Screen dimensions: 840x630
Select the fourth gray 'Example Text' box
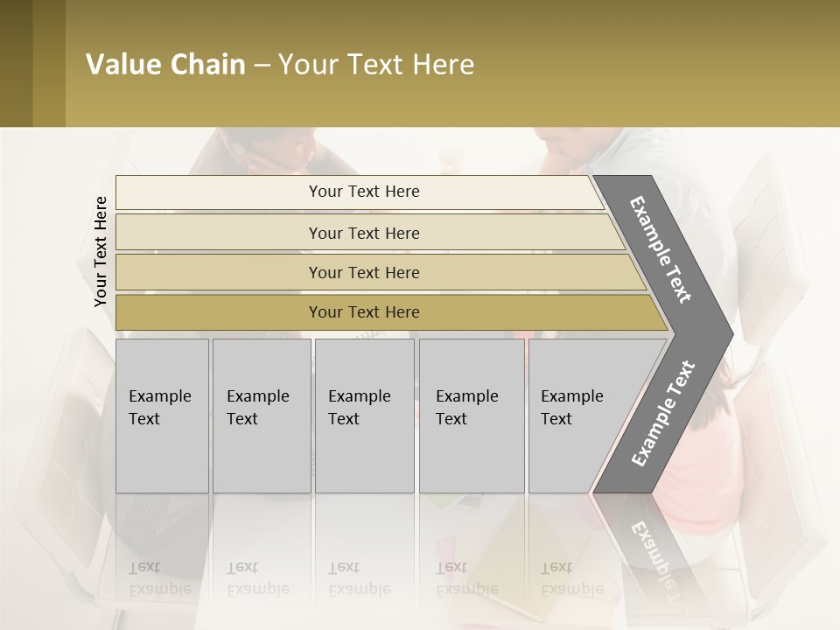(471, 416)
